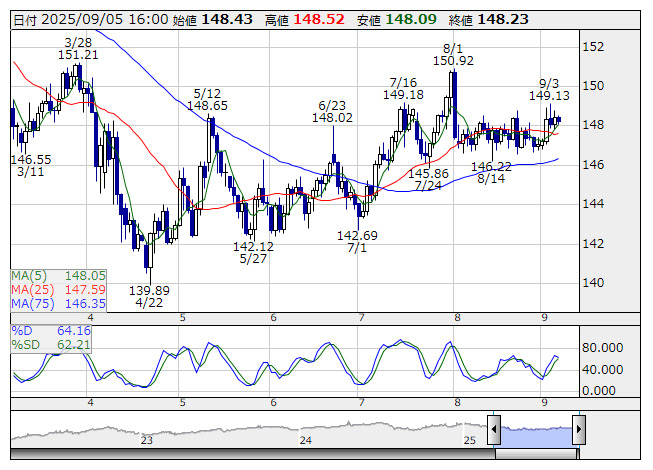Image resolution: width=653 pixels, height=470 pixels.
Task: Select the 24 year marker in navigator
Action: point(306,440)
